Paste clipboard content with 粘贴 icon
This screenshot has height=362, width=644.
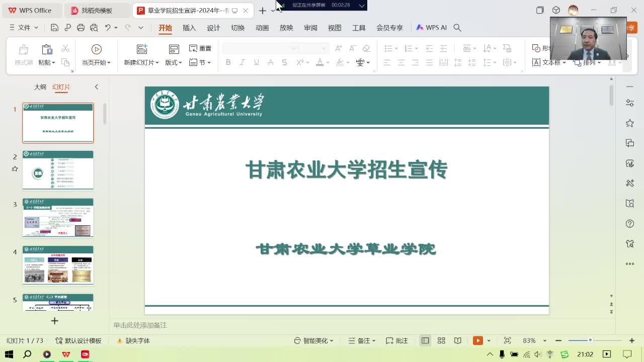coord(47,49)
